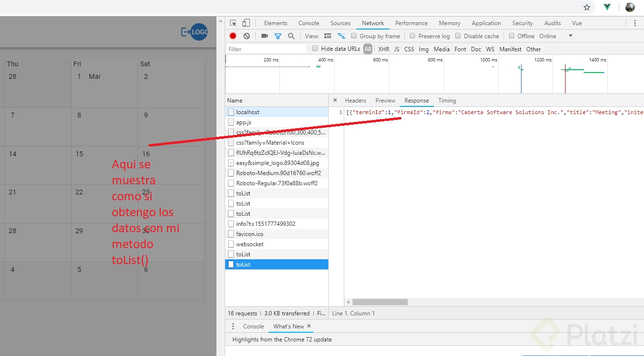
Task: Filter requests by JS
Action: [x=397, y=49]
